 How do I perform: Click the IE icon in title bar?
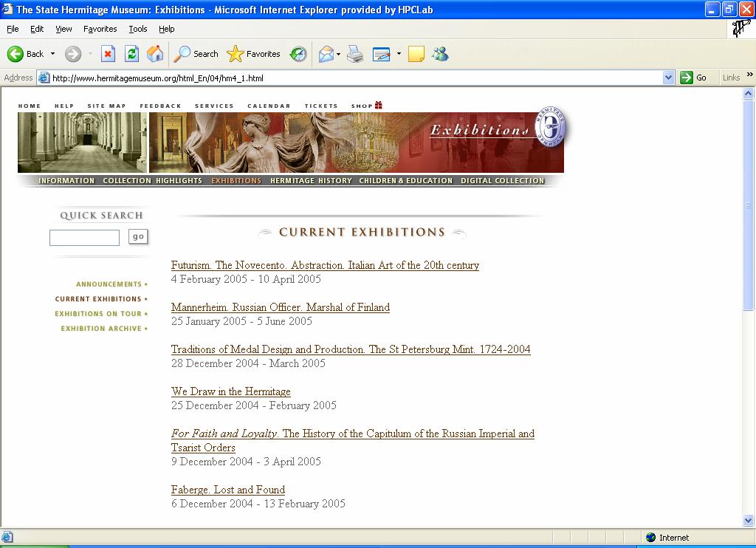(7, 9)
